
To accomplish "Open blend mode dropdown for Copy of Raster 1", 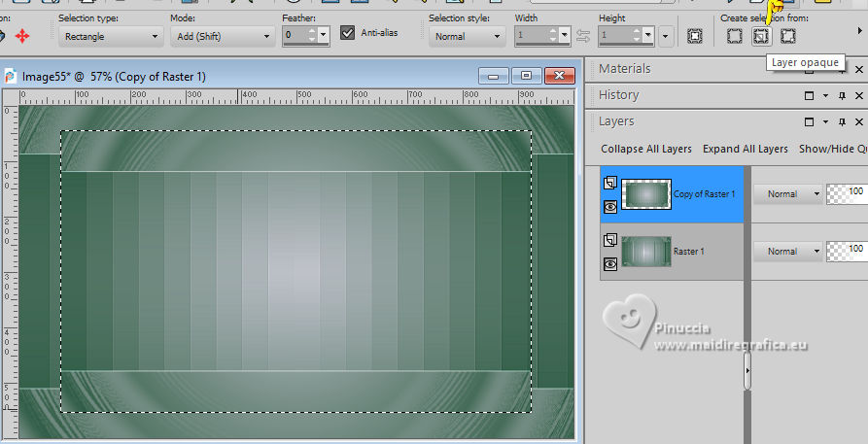I will 788,194.
